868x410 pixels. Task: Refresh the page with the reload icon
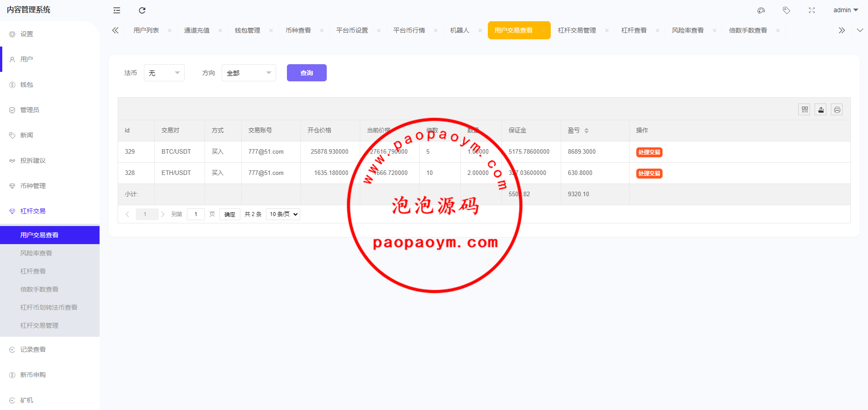(142, 10)
